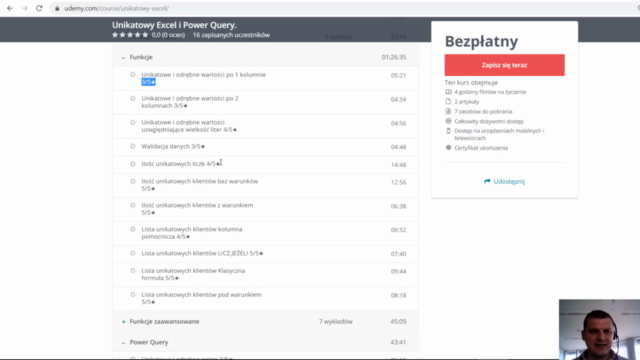Click the 01:26:35 total duration of Funkcje

tap(394, 57)
